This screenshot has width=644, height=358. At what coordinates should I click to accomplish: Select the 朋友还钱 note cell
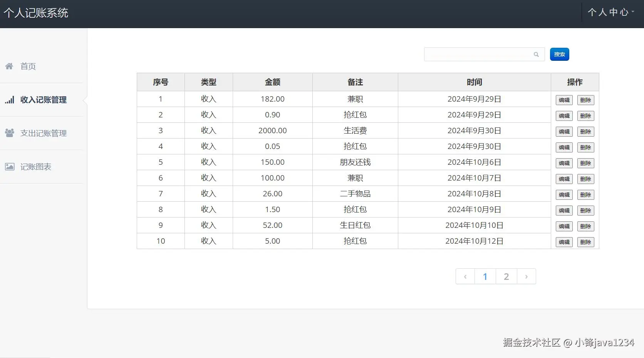tap(355, 162)
